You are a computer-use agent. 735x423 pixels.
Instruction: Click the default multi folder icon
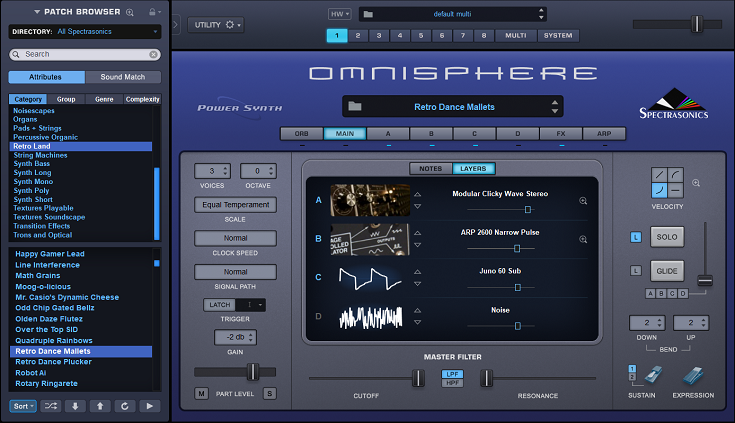click(368, 14)
